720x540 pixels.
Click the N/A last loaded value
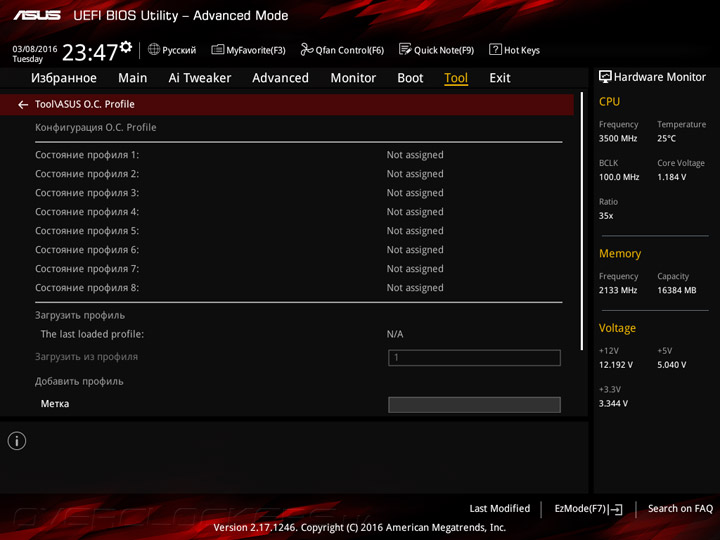click(395, 334)
